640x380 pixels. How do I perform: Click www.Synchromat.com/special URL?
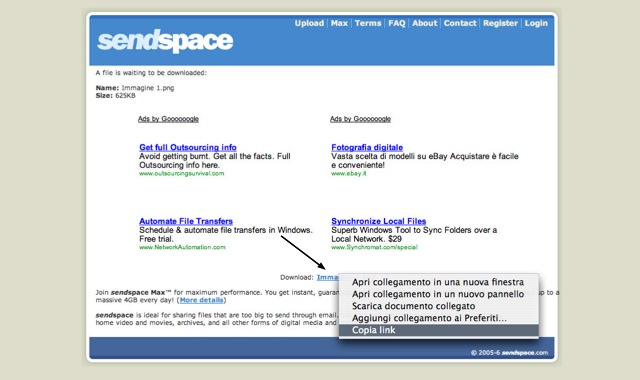374,247
